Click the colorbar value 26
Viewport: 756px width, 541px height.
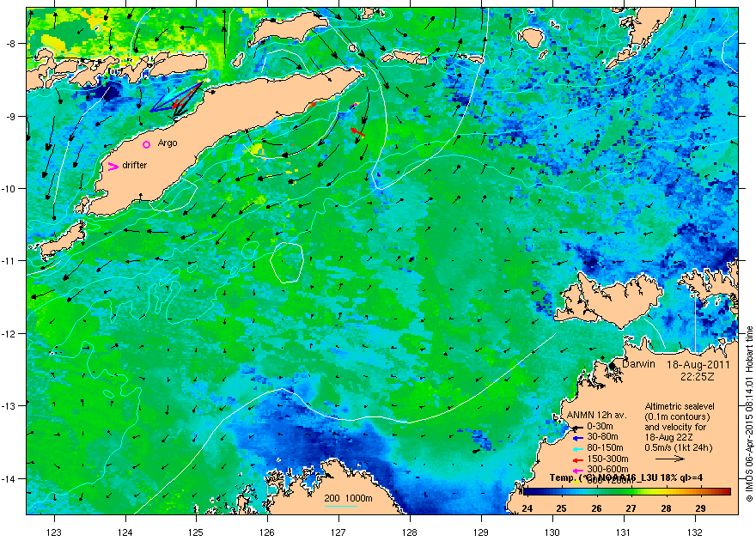pyautogui.click(x=596, y=508)
